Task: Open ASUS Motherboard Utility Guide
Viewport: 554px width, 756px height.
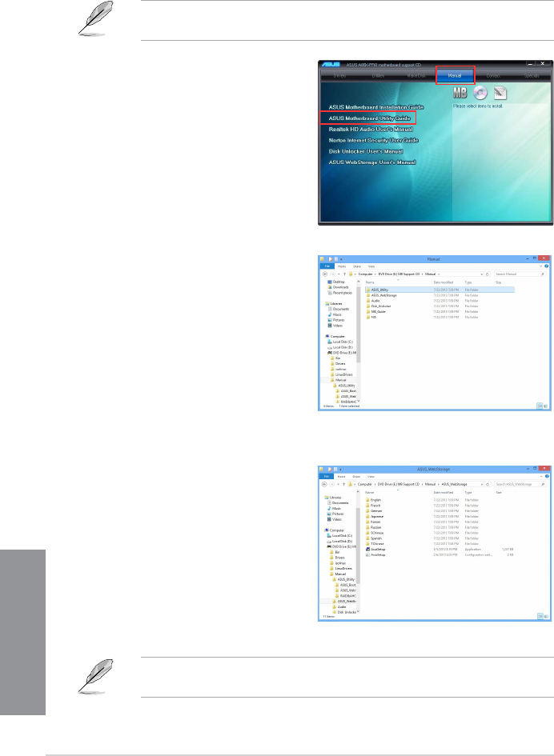Action: click(370, 118)
